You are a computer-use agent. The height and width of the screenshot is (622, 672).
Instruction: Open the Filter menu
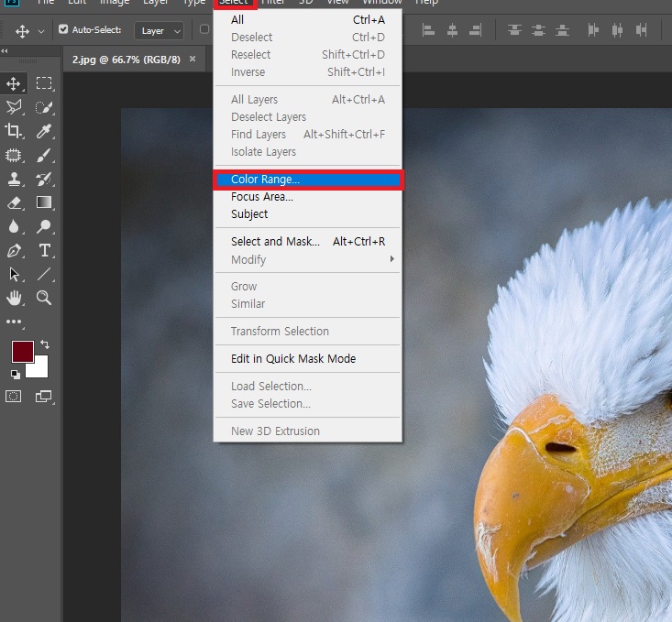(x=273, y=2)
